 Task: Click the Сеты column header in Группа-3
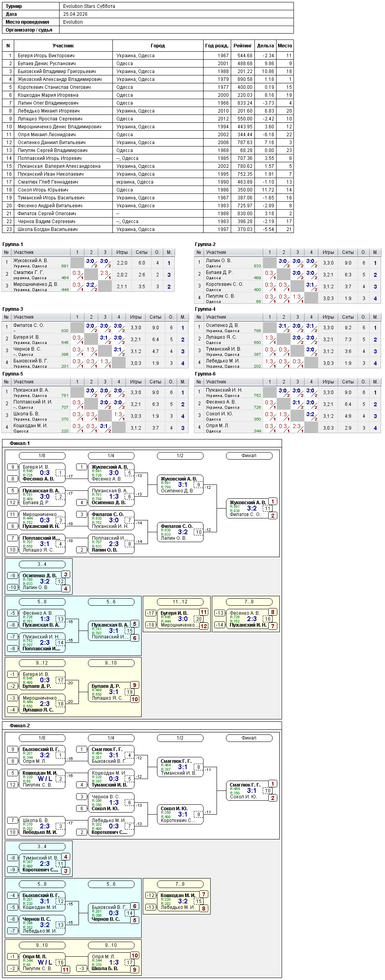155,317
